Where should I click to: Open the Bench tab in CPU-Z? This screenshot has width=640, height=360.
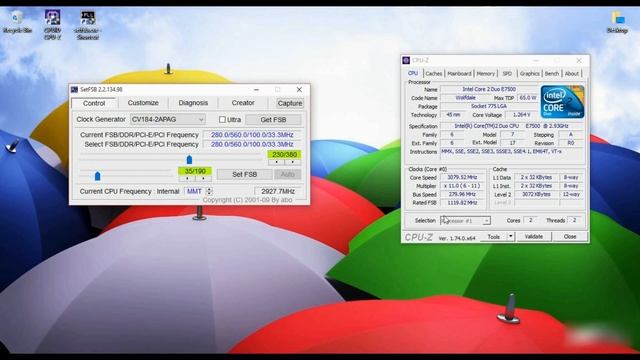(x=551, y=73)
